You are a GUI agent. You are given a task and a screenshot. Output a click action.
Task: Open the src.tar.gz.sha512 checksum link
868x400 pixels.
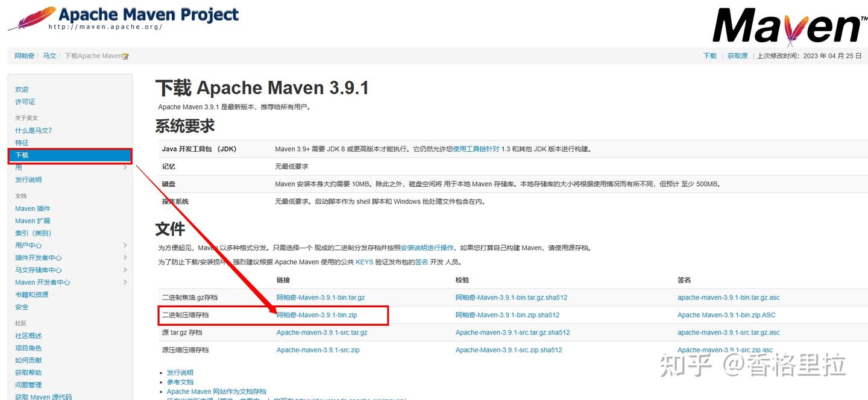(512, 333)
